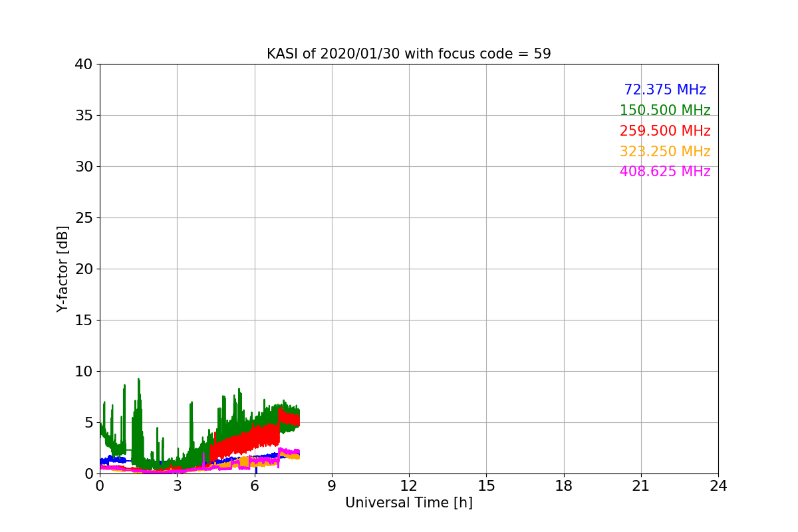Click x-axis tick label 3
The height and width of the screenshot is (532, 798).
coord(177,486)
